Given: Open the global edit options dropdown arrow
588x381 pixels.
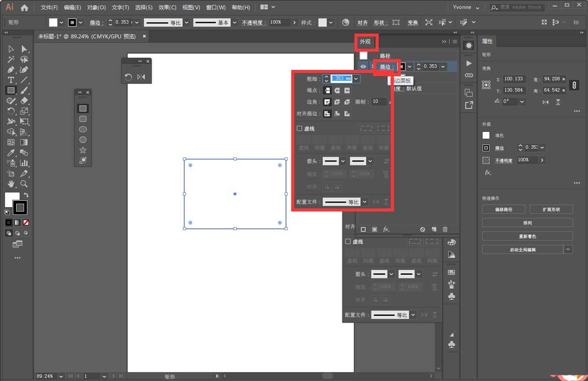Looking at the screenshot, I should (x=568, y=250).
